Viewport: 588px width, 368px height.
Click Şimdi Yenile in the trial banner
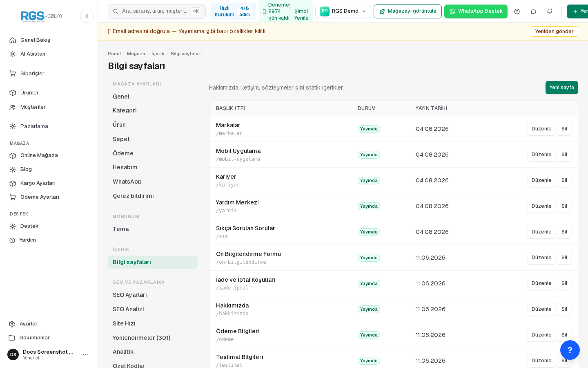click(301, 15)
